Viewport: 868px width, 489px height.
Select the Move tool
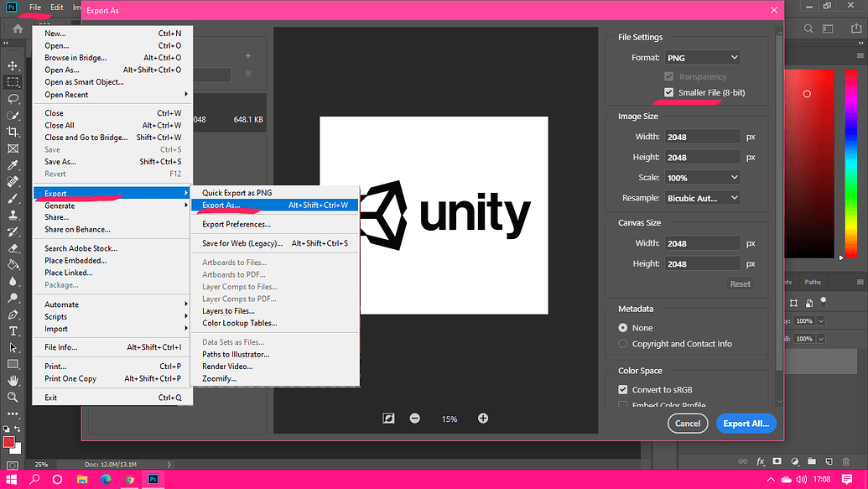click(x=12, y=65)
